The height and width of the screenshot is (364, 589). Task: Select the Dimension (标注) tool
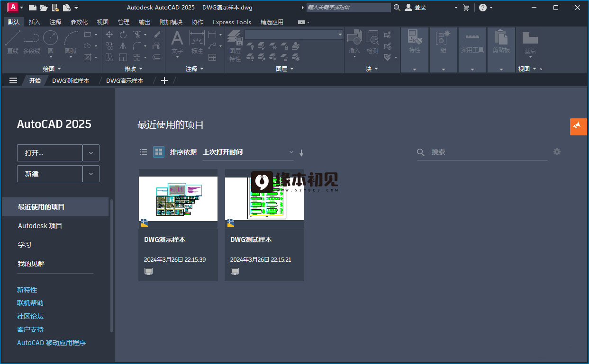pos(197,42)
